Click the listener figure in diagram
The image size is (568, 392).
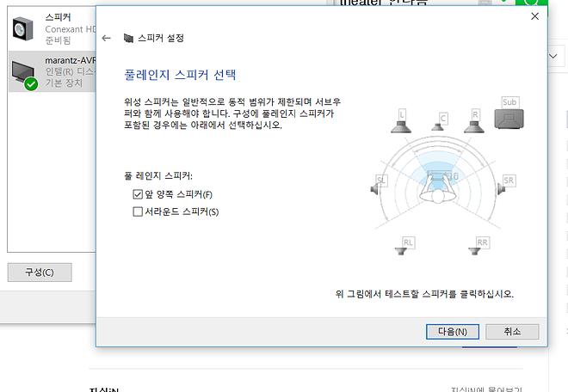click(437, 187)
